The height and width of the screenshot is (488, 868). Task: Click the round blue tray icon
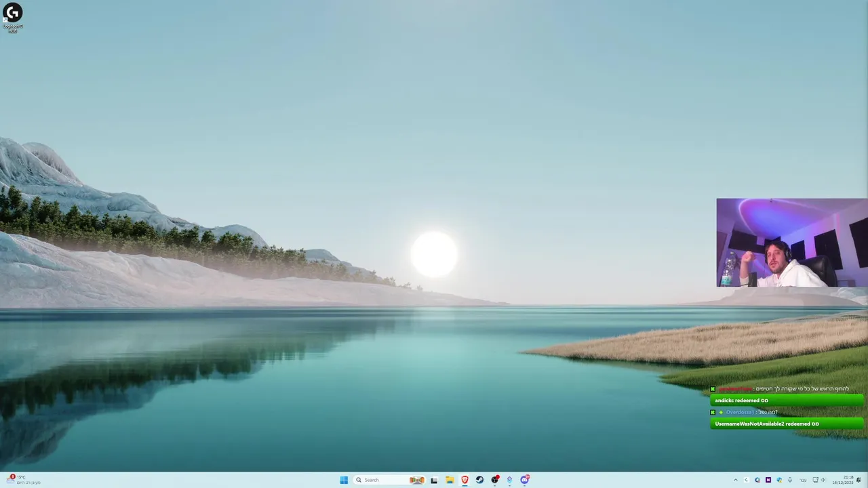[757, 480]
